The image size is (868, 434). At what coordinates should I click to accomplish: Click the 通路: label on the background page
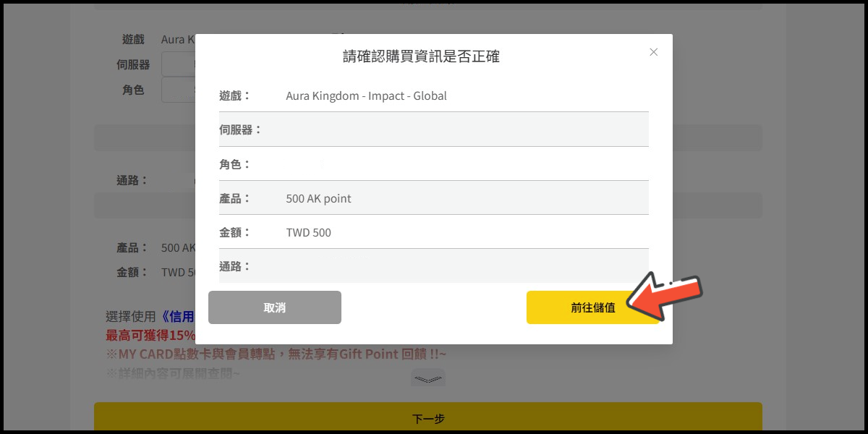pos(132,180)
